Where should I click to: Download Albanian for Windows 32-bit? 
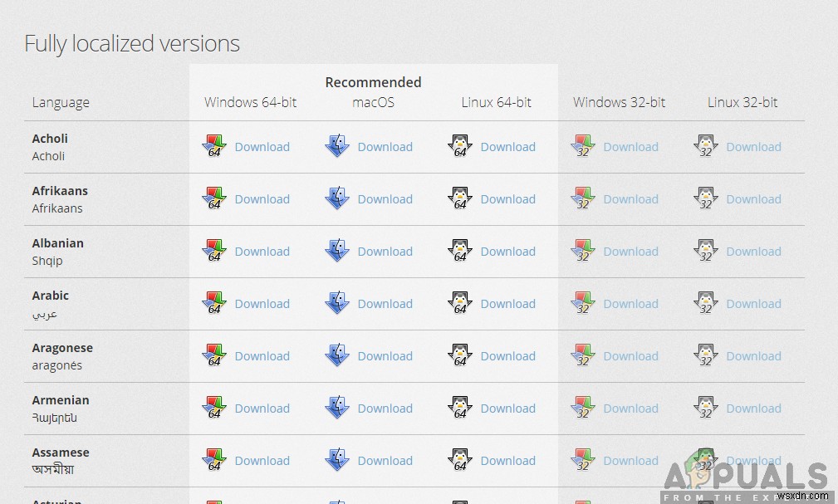pyautogui.click(x=630, y=251)
